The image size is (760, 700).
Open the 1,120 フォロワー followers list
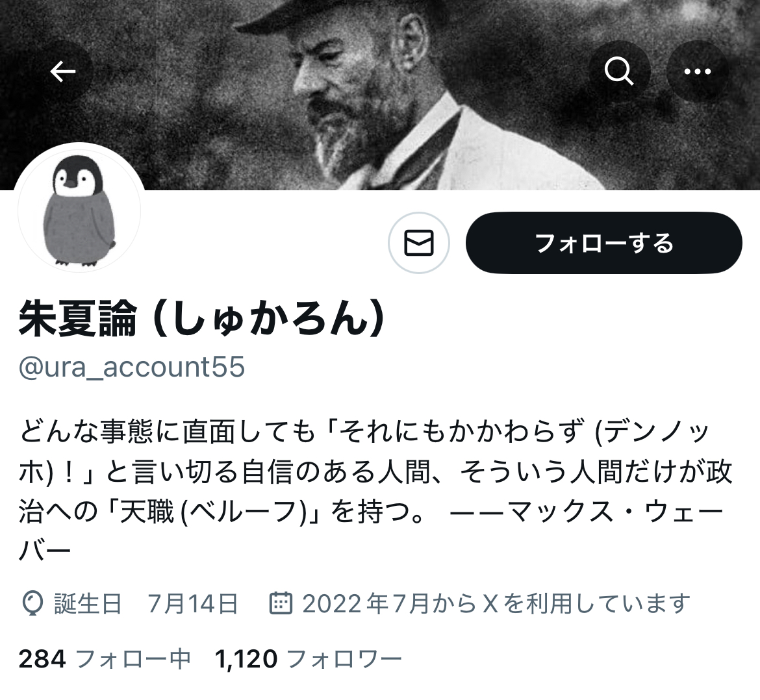click(x=309, y=659)
